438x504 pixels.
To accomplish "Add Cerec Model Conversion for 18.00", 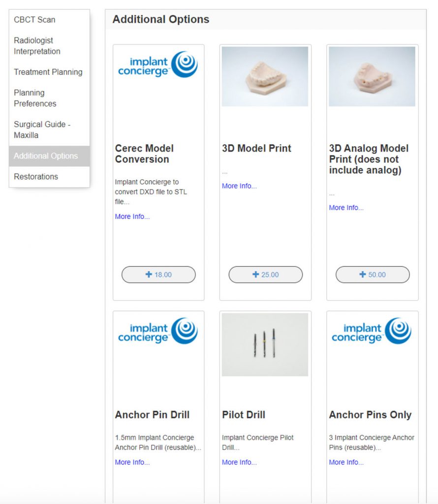I will click(158, 275).
